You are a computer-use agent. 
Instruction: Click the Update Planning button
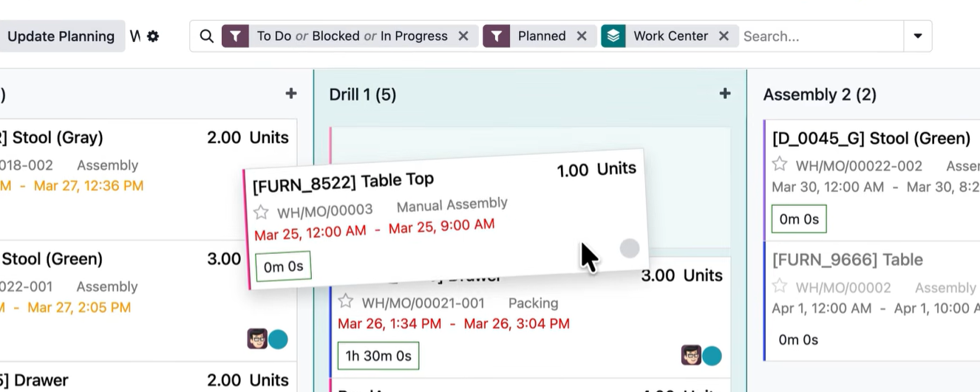click(61, 36)
